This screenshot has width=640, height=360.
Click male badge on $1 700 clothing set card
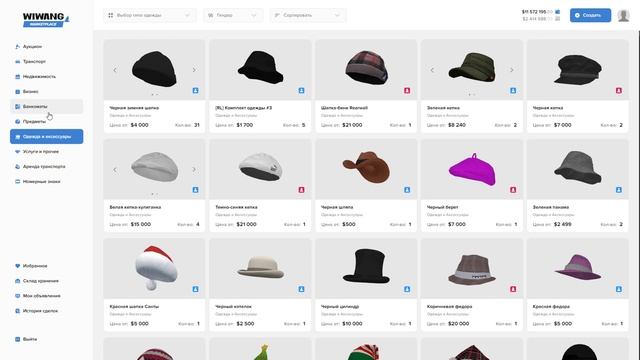301,91
